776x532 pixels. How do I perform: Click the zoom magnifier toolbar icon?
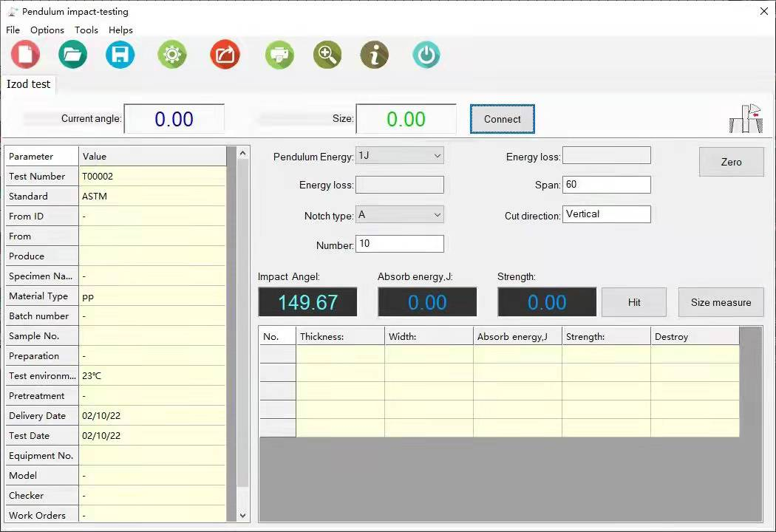click(327, 54)
